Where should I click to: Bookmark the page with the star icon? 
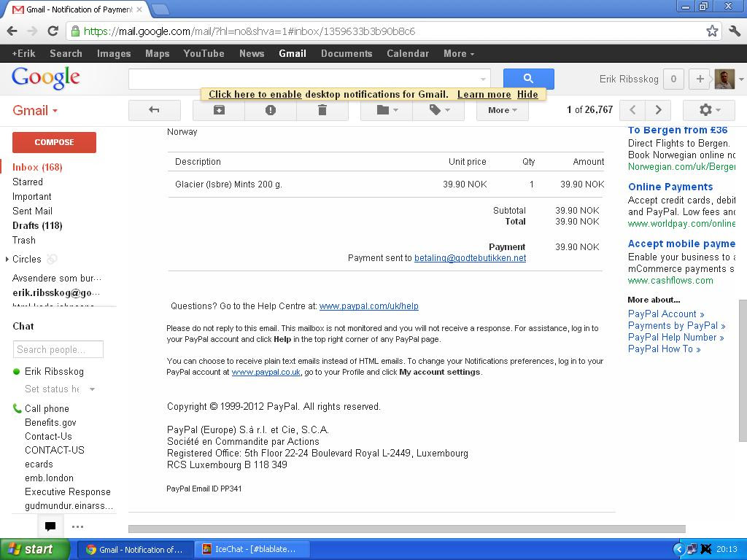(712, 31)
